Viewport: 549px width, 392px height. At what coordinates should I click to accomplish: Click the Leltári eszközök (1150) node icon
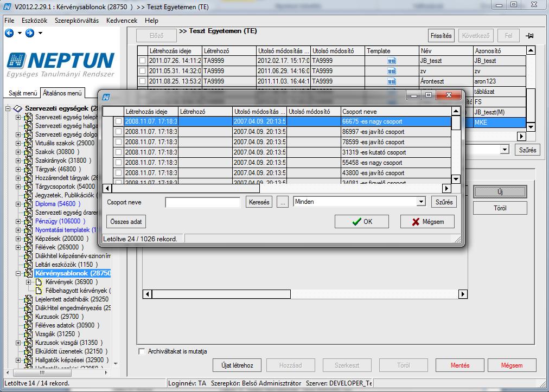pyautogui.click(x=28, y=265)
